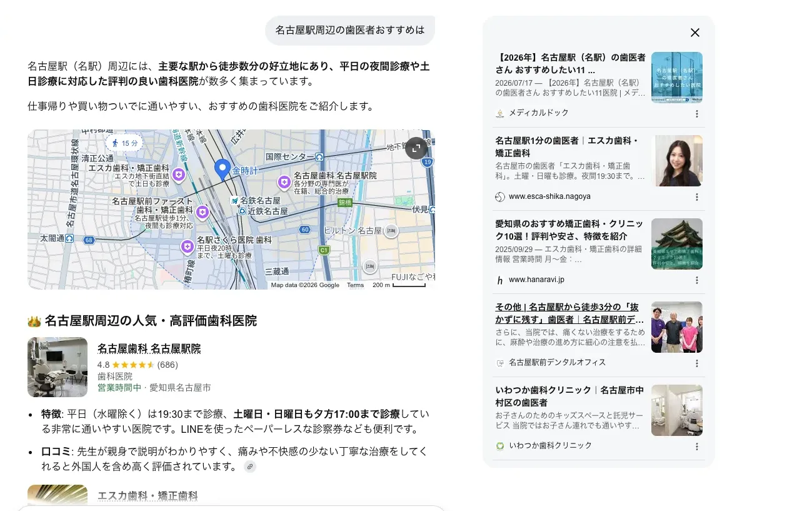Open the 名古屋歯科 名古屋駅院 listing title
The height and width of the screenshot is (511, 812).
click(x=149, y=348)
